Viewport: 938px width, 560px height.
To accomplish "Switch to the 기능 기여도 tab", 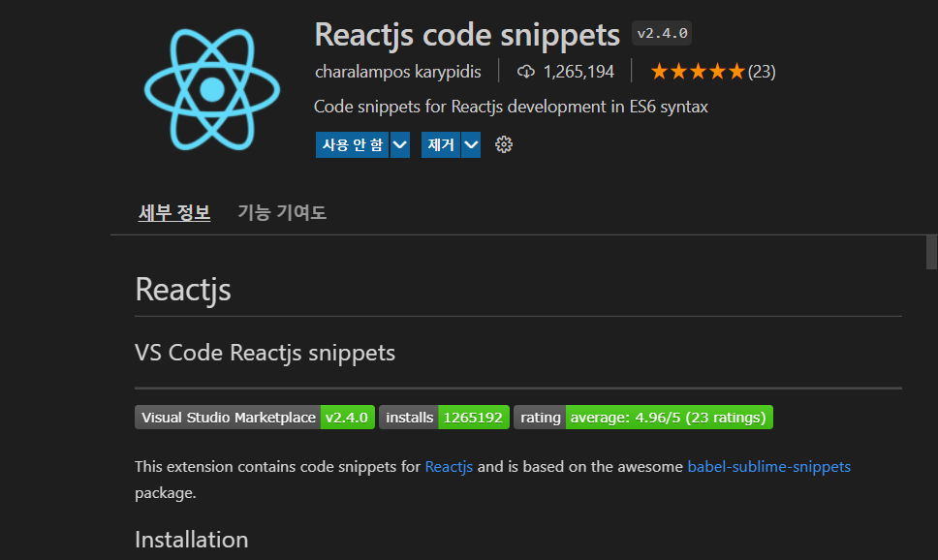I will pyautogui.click(x=282, y=212).
